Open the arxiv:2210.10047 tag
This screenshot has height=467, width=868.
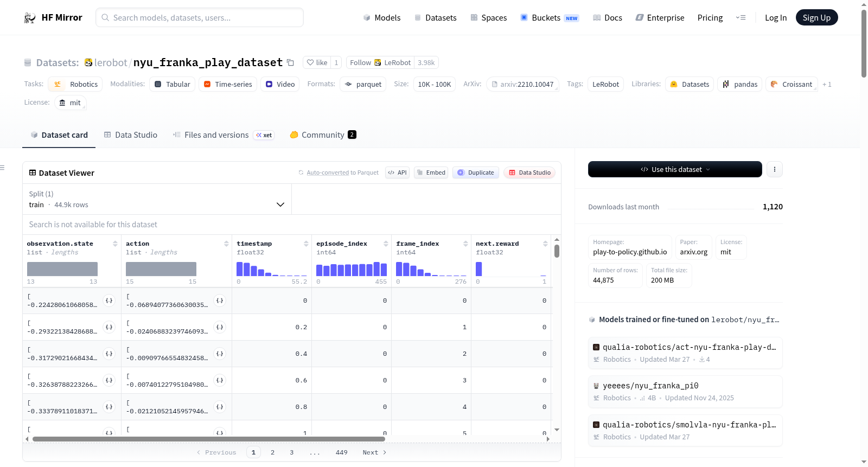pos(522,84)
